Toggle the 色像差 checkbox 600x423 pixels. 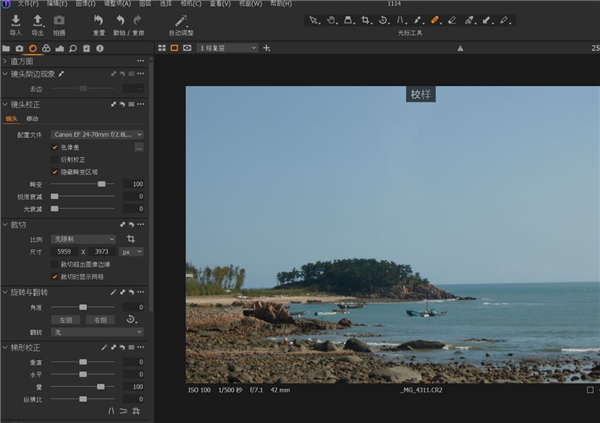[55, 147]
